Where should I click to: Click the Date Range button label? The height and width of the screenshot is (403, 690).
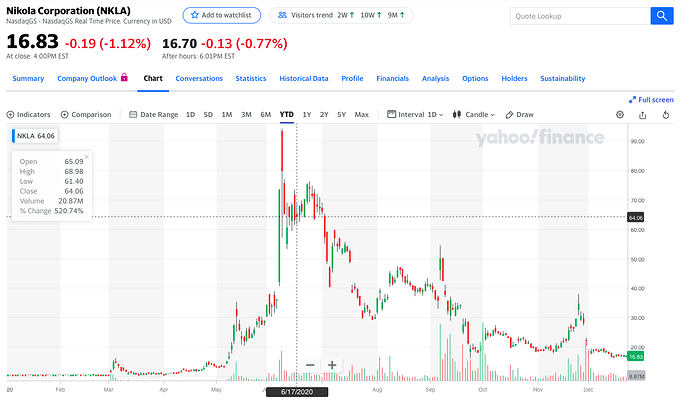click(159, 114)
